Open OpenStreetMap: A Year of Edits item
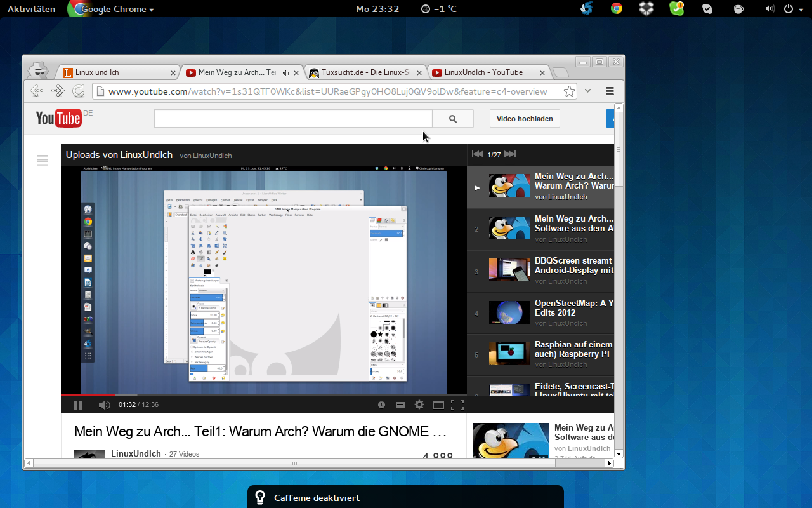This screenshot has height=508, width=812. coord(540,312)
